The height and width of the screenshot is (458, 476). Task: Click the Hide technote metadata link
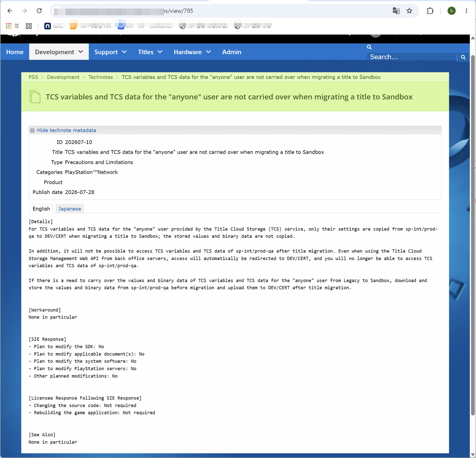67,130
